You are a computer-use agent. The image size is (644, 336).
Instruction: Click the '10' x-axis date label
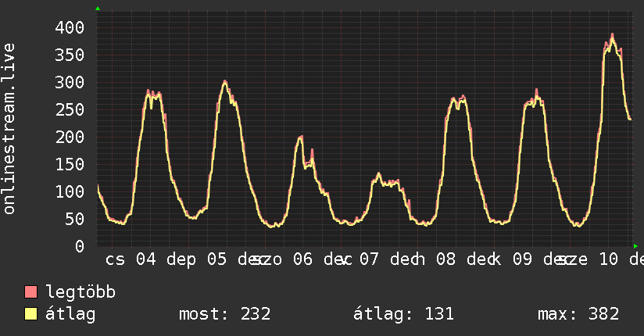[608, 259]
